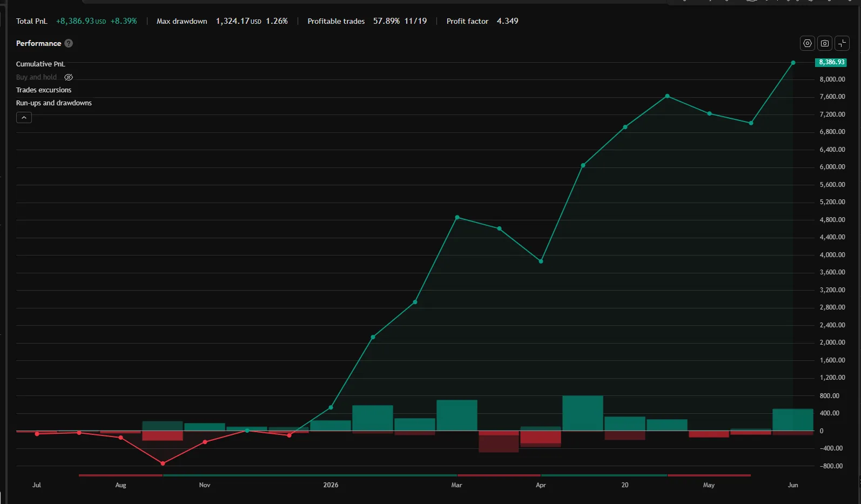This screenshot has height=504, width=861.
Task: Select the Buy and hold legend label
Action: click(36, 77)
